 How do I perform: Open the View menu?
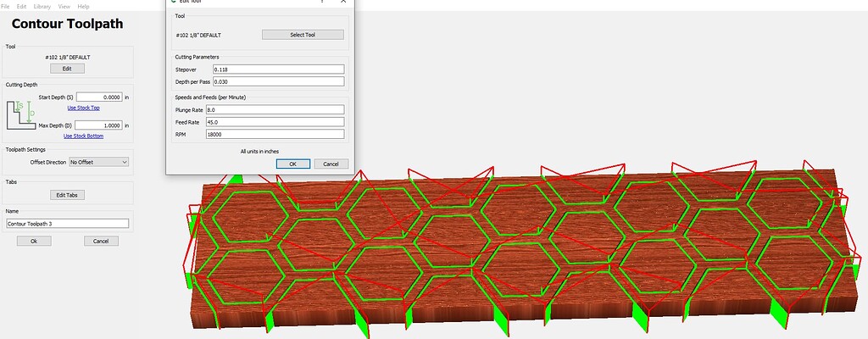click(x=64, y=7)
